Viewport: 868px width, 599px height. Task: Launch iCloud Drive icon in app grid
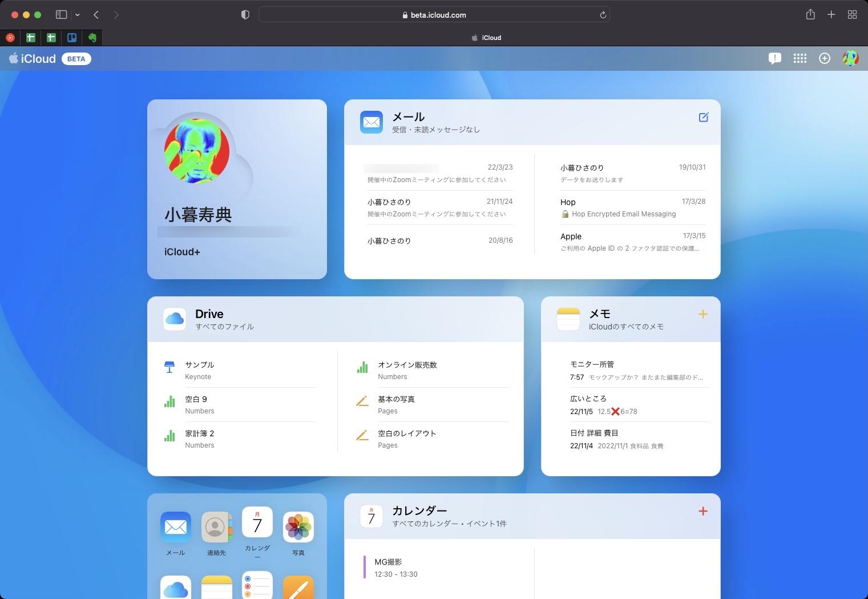tap(176, 587)
